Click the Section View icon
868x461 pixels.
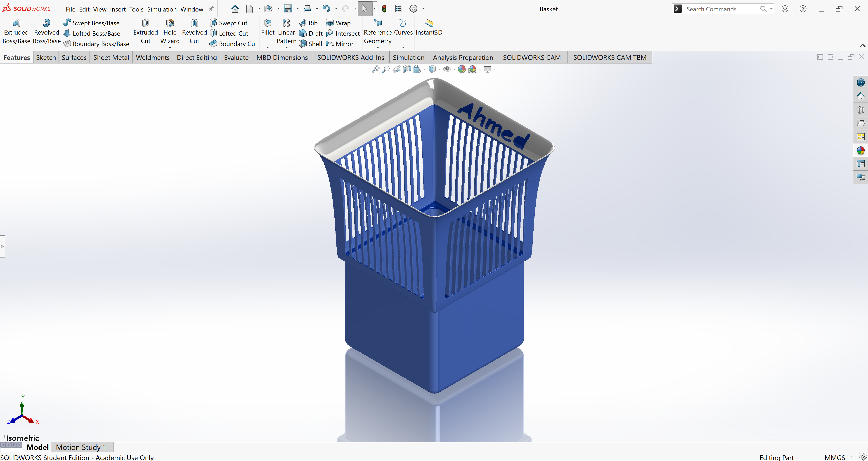click(x=407, y=69)
